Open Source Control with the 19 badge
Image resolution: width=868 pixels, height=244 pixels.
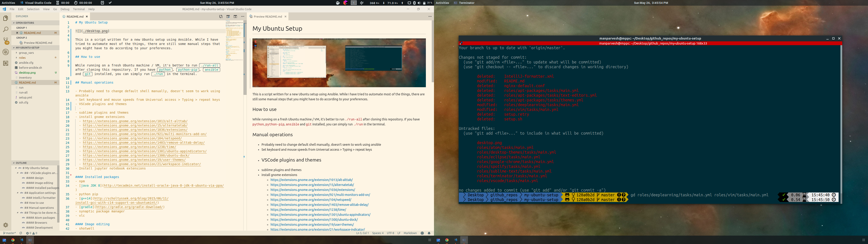[x=5, y=41]
